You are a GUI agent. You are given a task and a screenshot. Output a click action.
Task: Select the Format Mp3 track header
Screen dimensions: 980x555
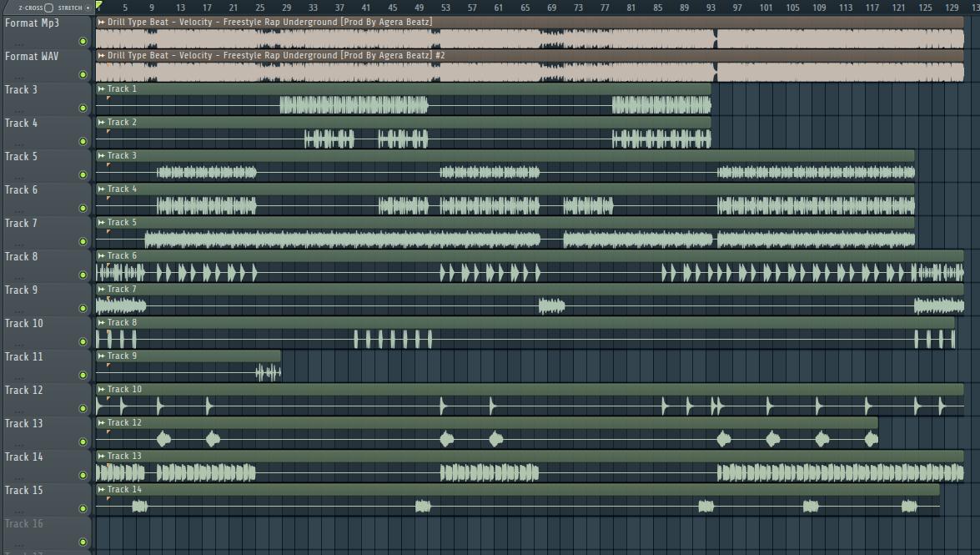pyautogui.click(x=32, y=23)
